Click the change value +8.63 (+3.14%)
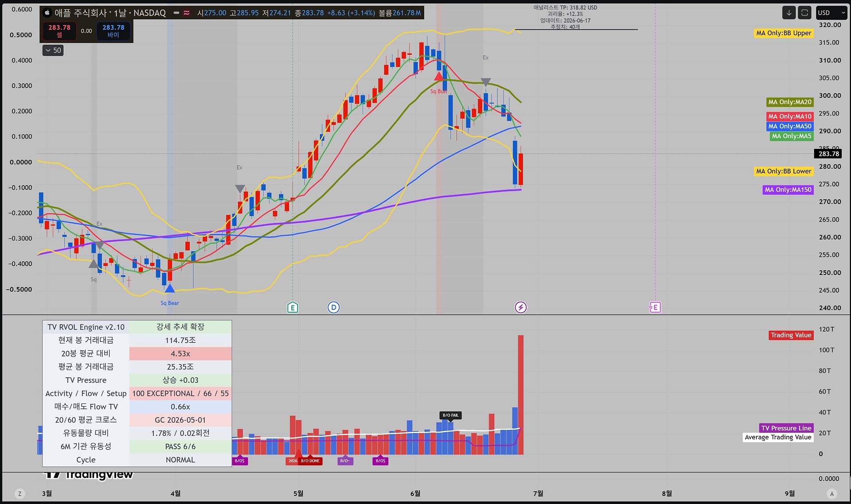851x504 pixels. click(x=351, y=13)
